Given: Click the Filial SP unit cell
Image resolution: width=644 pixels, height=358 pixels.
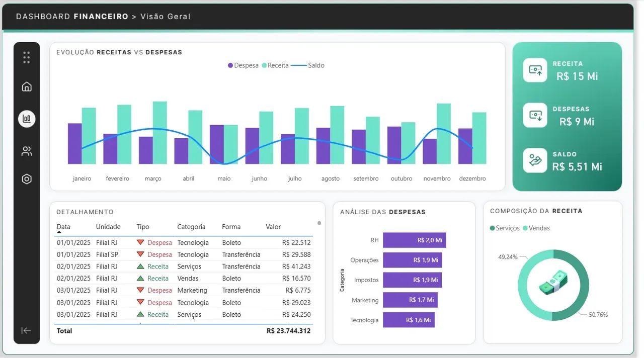Looking at the screenshot, I should pos(107,254).
